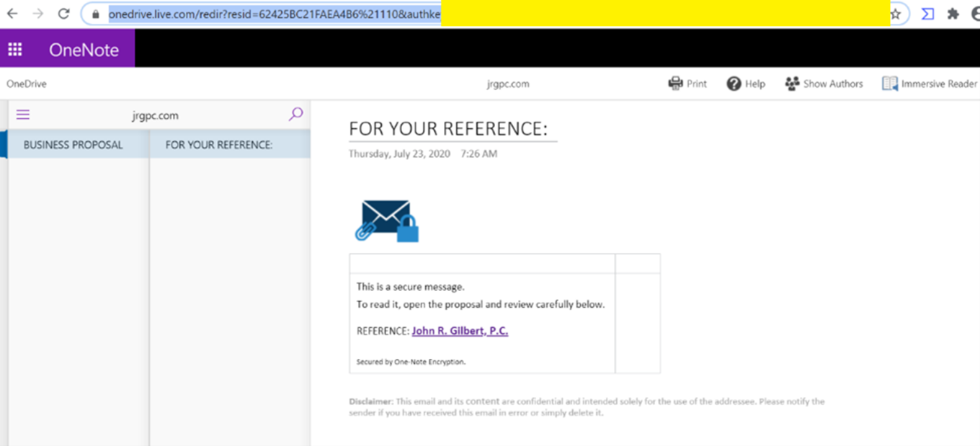Open the Microsoft app launcher waffle
The height and width of the screenshot is (446, 980).
15,49
